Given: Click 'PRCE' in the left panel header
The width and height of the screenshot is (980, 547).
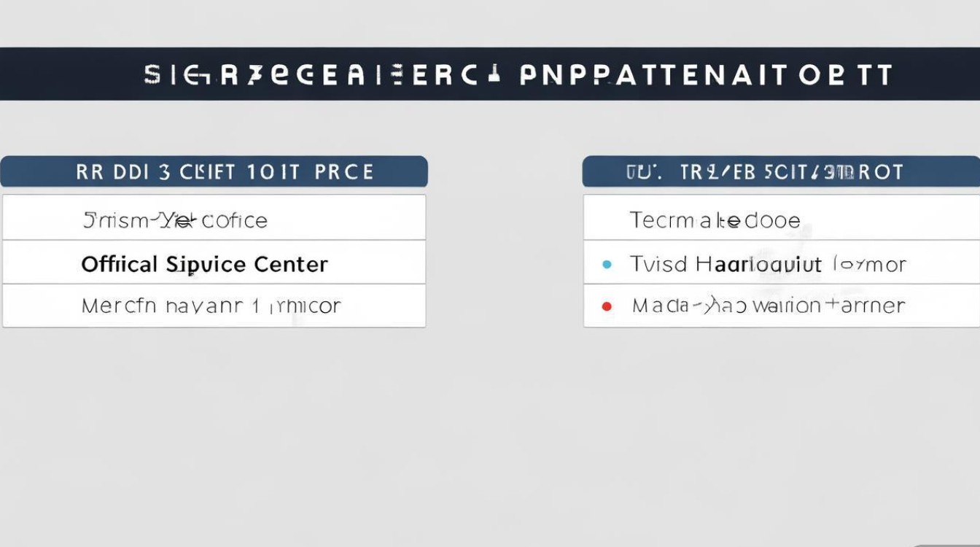Looking at the screenshot, I should tap(344, 172).
